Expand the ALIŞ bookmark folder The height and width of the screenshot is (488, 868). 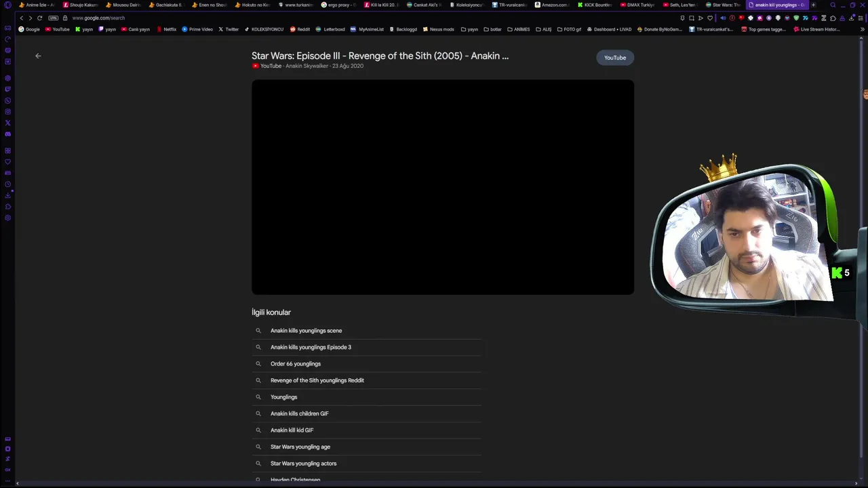pyautogui.click(x=544, y=29)
